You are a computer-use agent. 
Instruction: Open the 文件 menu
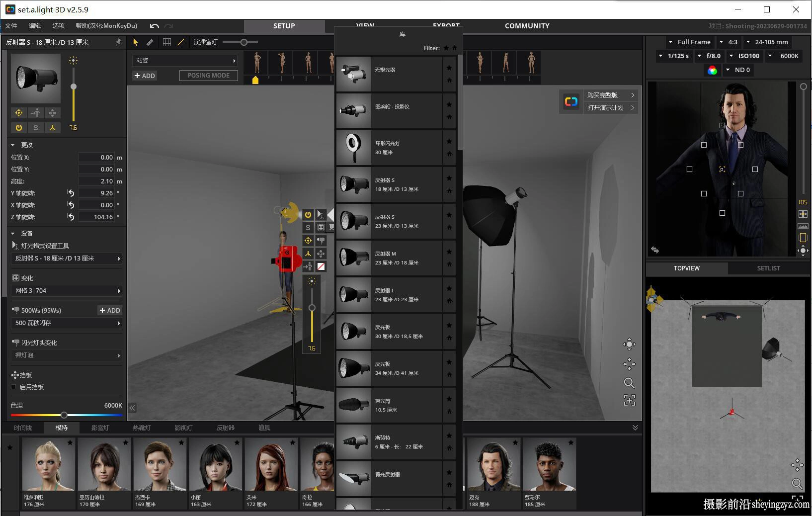(11, 26)
